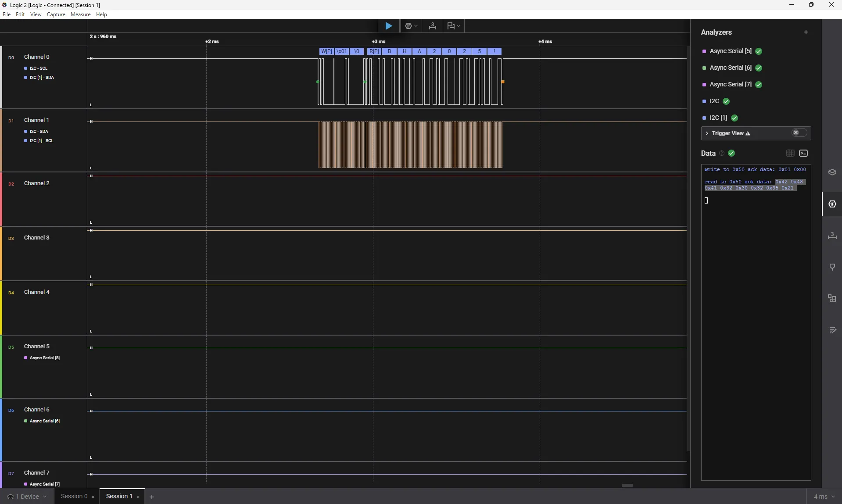Open the Capture menu
The image size is (842, 504).
pos(56,14)
